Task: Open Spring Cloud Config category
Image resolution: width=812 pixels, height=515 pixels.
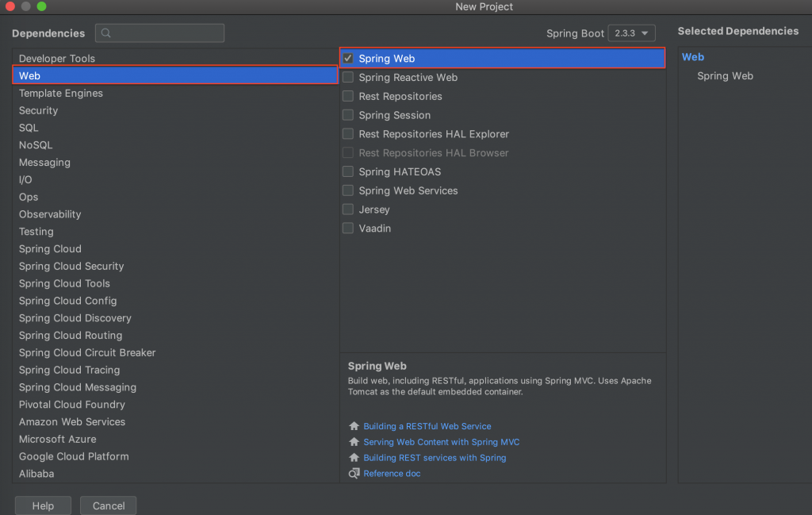Action: 175,301
